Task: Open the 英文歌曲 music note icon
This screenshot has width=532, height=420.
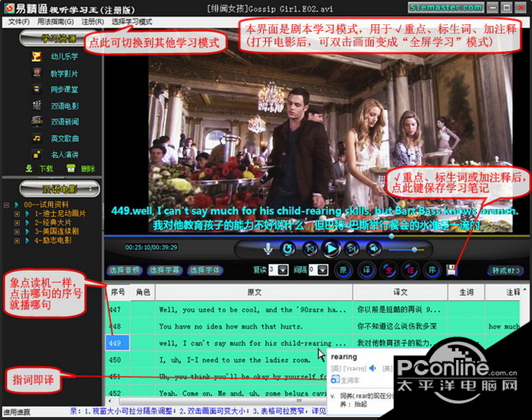Action: 36,138
